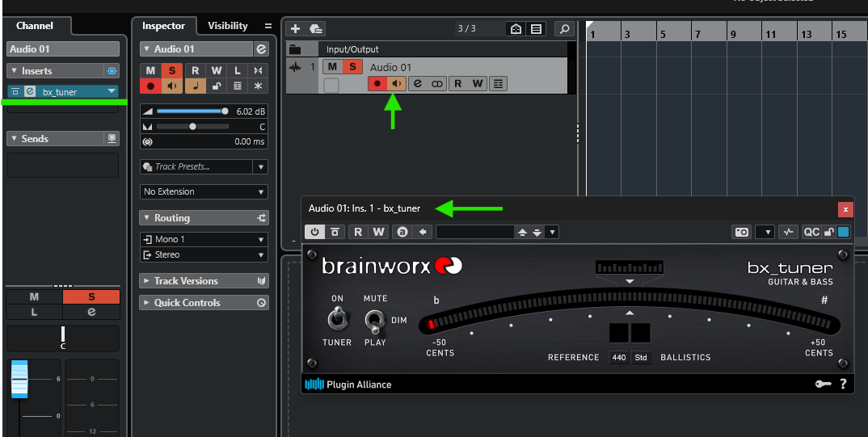Click the Input/Output folder icon

[296, 48]
